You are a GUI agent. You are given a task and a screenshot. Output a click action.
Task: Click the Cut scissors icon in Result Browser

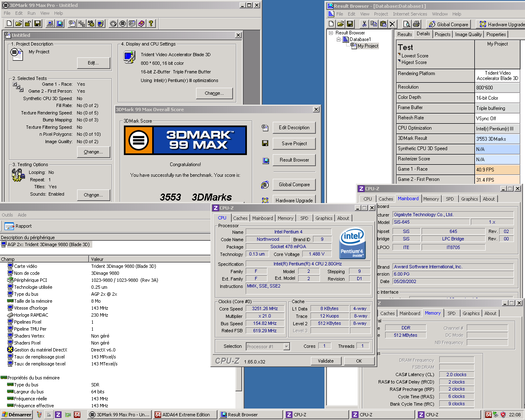(x=364, y=24)
